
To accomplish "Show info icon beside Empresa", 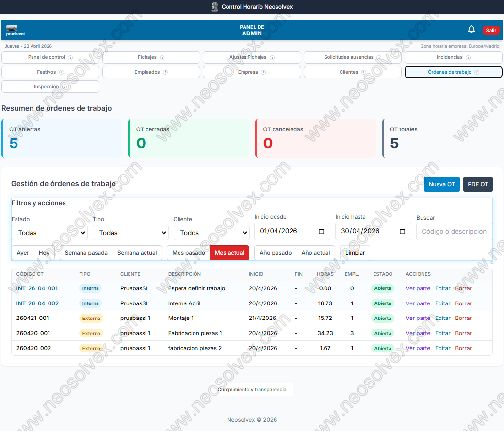I will pyautogui.click(x=263, y=72).
